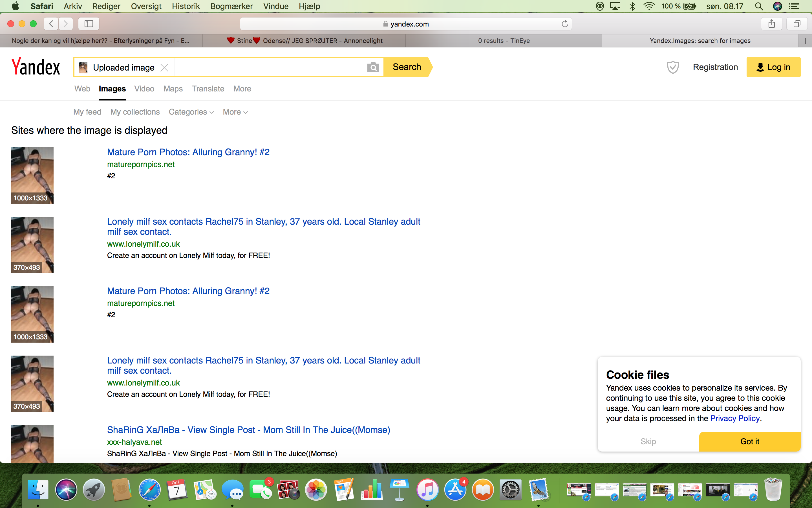Image resolution: width=812 pixels, height=508 pixels.
Task: Open the Historik menu
Action: coord(186,6)
